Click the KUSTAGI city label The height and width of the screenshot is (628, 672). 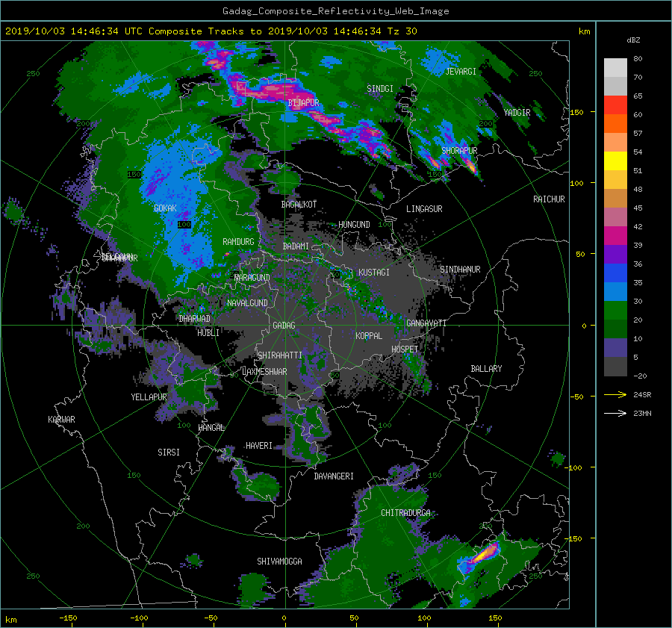(x=374, y=273)
